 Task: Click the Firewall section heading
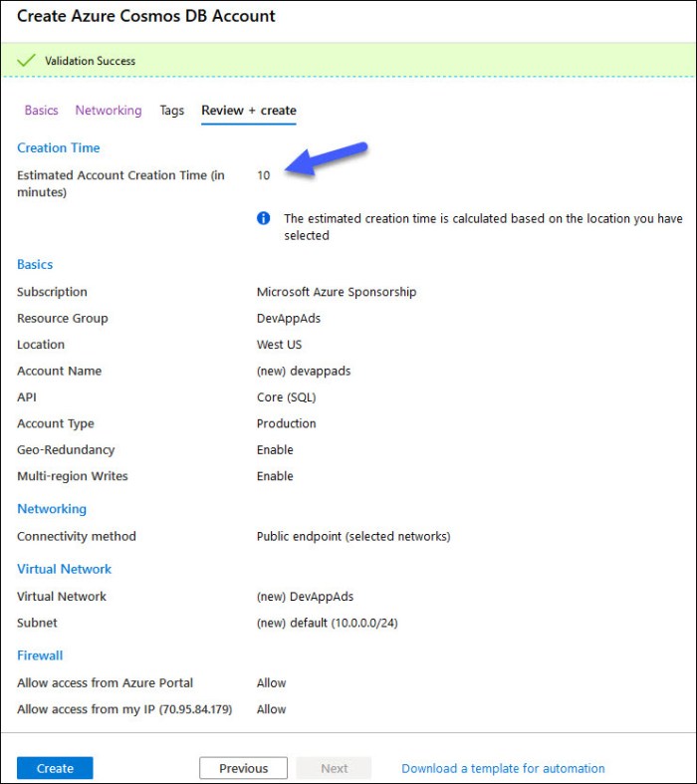40,655
